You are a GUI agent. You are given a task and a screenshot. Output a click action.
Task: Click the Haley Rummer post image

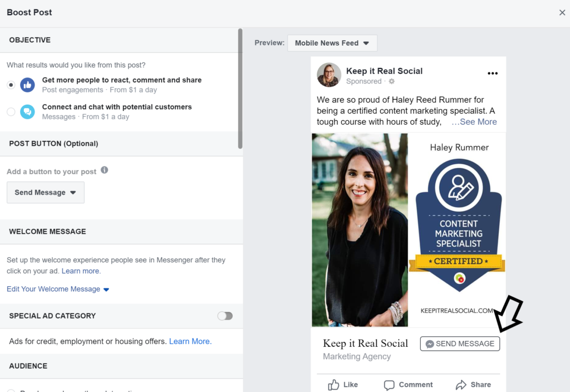point(409,230)
